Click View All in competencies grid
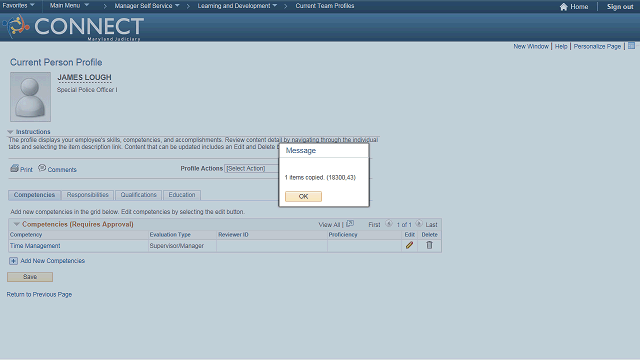The image size is (640, 360). (329, 225)
